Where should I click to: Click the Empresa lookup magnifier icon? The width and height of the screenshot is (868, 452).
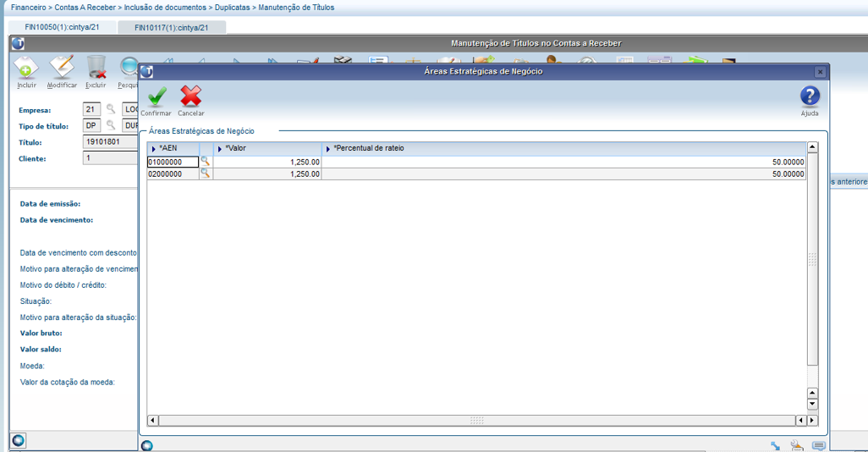[x=111, y=109]
